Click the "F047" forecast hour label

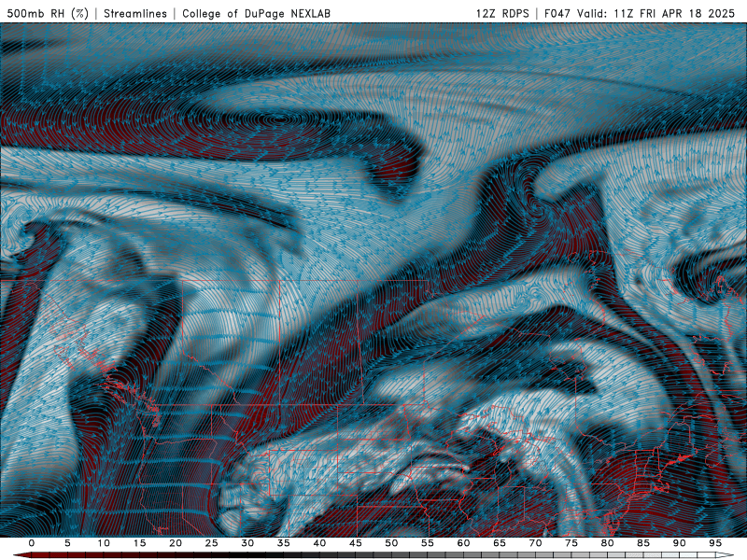[x=558, y=13]
